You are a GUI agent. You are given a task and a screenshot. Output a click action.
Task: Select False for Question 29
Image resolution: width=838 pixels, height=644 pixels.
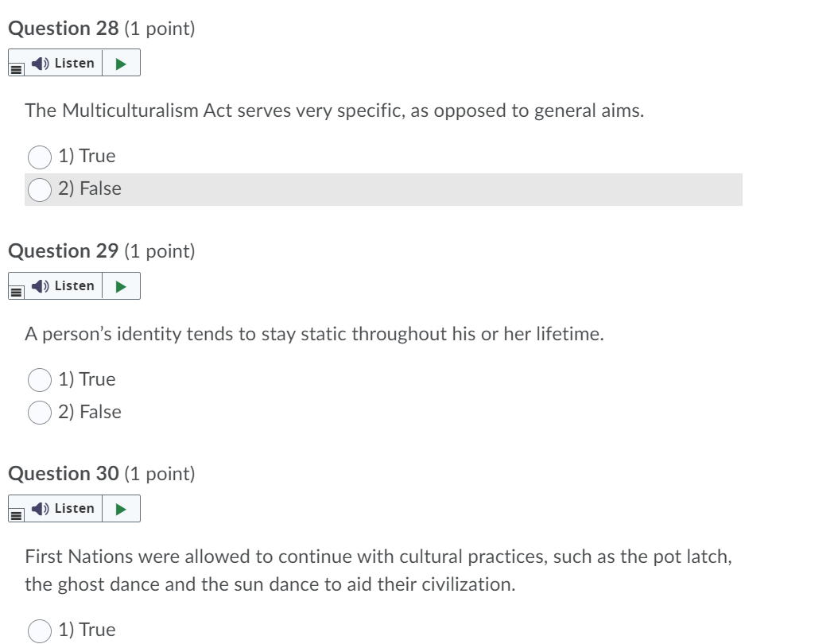click(x=39, y=413)
